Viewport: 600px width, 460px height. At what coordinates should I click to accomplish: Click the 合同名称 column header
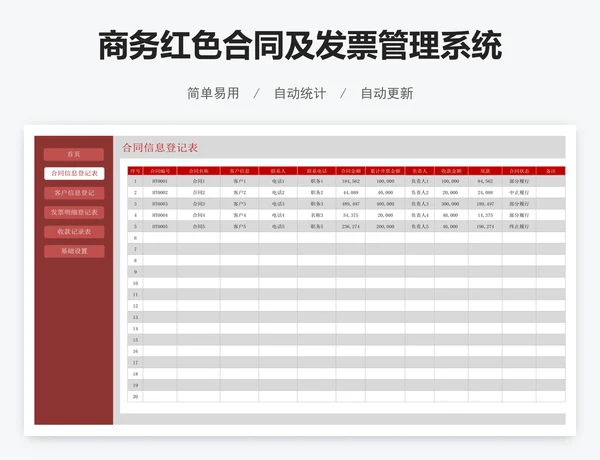pyautogui.click(x=199, y=171)
